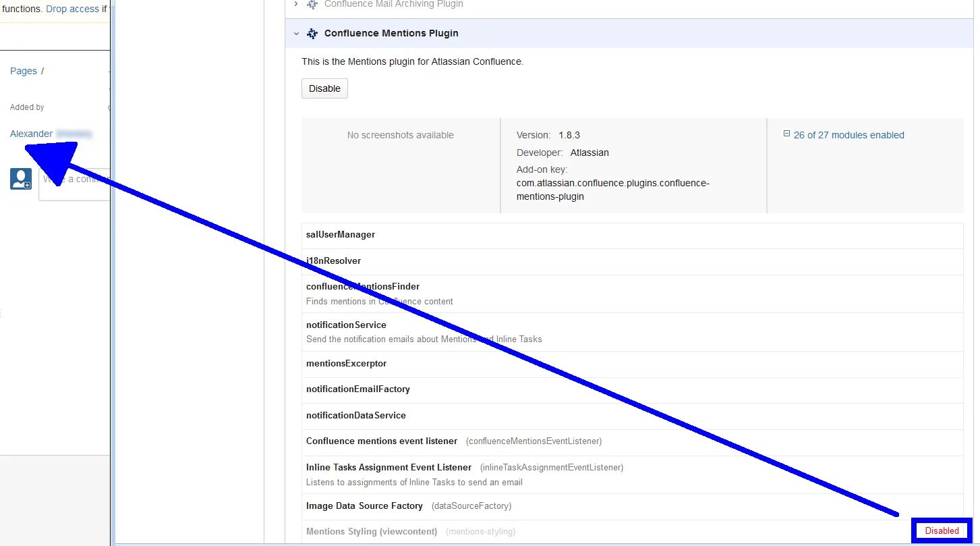Select Inline Tasks Assignment Event Listener row
The image size is (980, 546).
point(632,474)
